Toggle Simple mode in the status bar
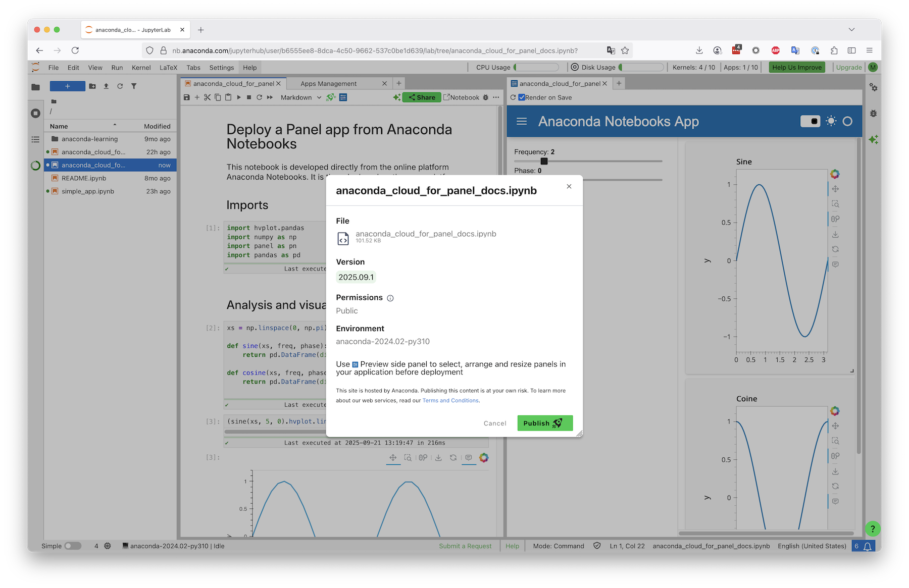This screenshot has height=588, width=909. 73,546
